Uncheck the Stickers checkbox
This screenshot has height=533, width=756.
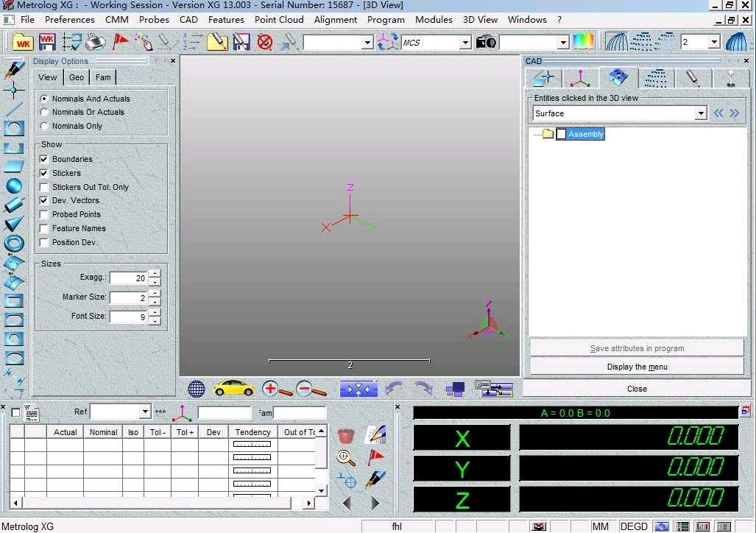point(44,173)
